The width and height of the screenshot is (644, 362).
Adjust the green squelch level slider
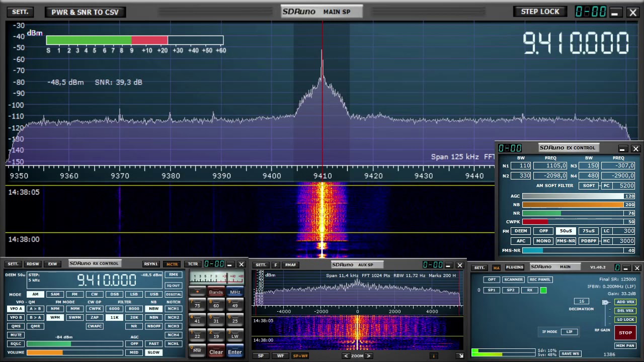(x=74, y=343)
